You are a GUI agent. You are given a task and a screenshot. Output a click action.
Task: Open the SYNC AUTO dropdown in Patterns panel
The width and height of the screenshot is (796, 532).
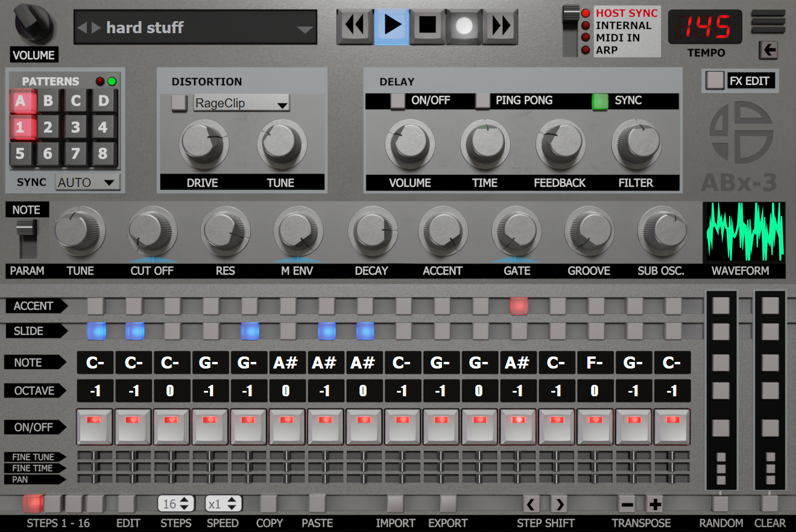87,182
